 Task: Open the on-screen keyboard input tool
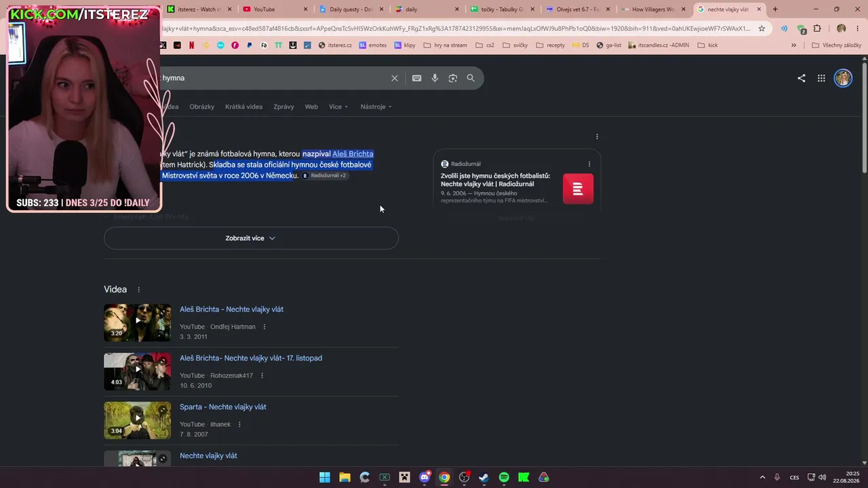(x=417, y=78)
